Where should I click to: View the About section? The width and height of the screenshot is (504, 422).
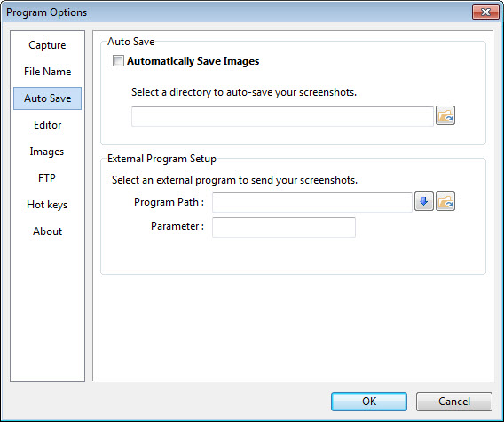47,231
